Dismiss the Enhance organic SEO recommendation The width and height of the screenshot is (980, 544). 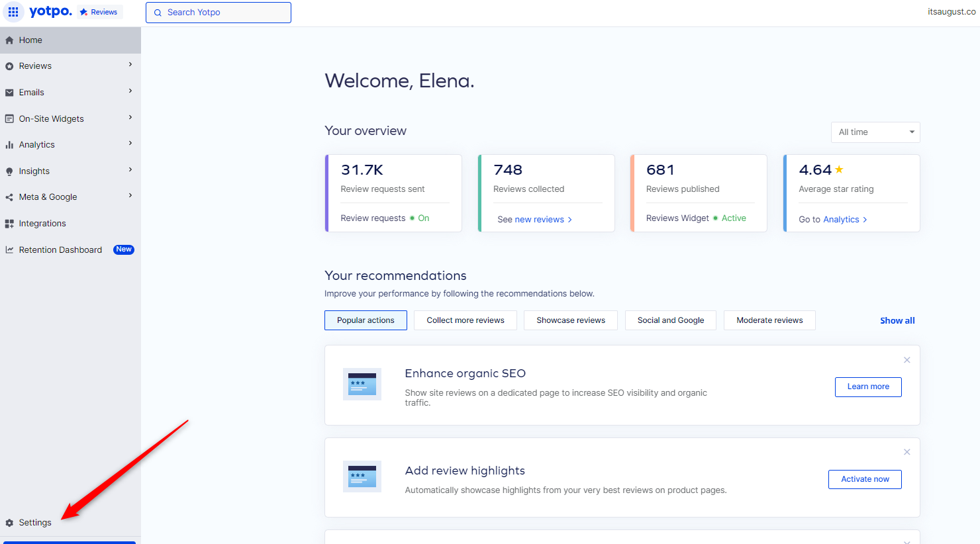(x=907, y=360)
